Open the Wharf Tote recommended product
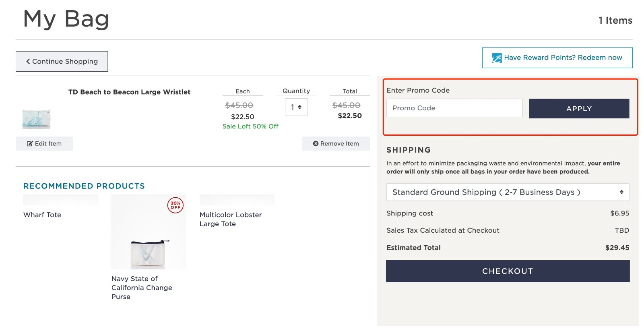Viewport: 644px width, 331px height. click(x=42, y=215)
